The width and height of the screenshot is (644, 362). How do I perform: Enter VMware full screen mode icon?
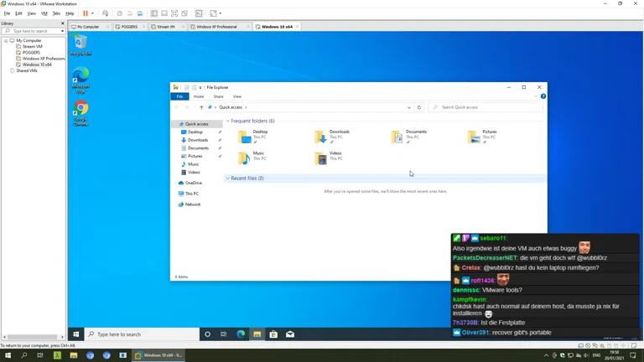(x=174, y=13)
